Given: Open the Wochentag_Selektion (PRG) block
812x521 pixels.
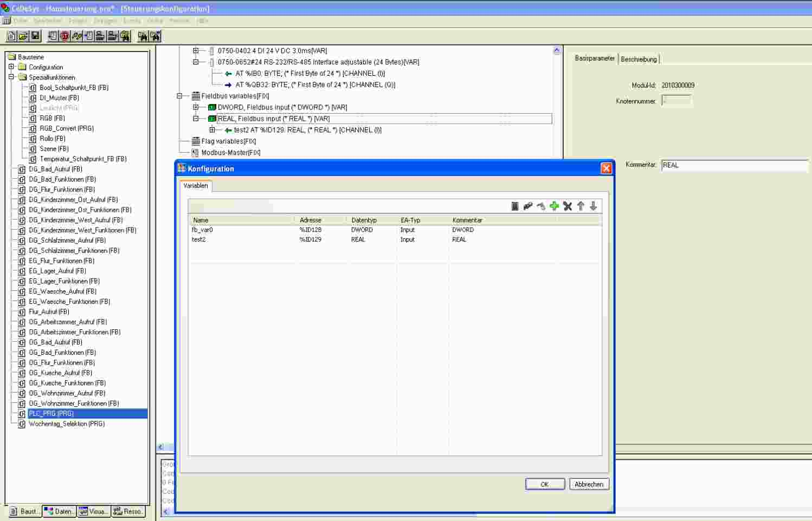Looking at the screenshot, I should [66, 424].
